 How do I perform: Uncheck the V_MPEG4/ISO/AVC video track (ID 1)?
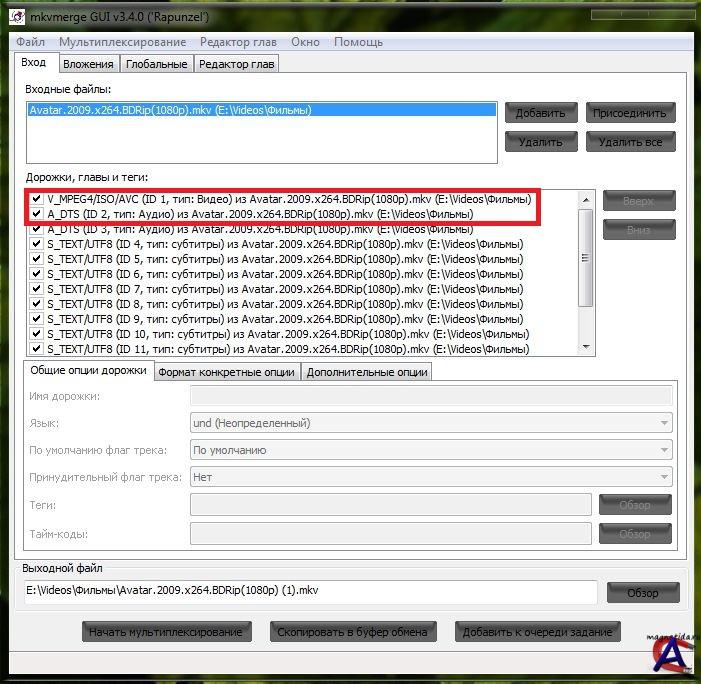37,199
